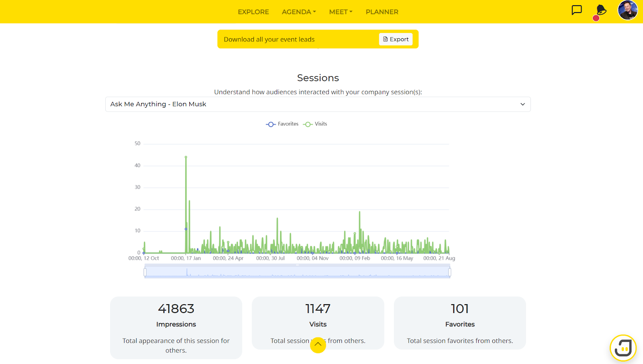Click the 101 Favorites stat card
643x364 pixels.
click(x=460, y=323)
